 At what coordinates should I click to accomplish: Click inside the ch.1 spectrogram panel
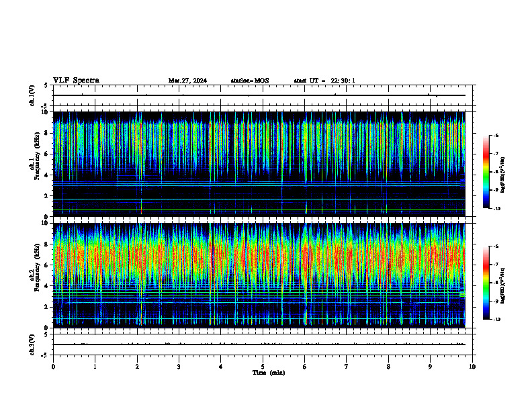click(259, 164)
